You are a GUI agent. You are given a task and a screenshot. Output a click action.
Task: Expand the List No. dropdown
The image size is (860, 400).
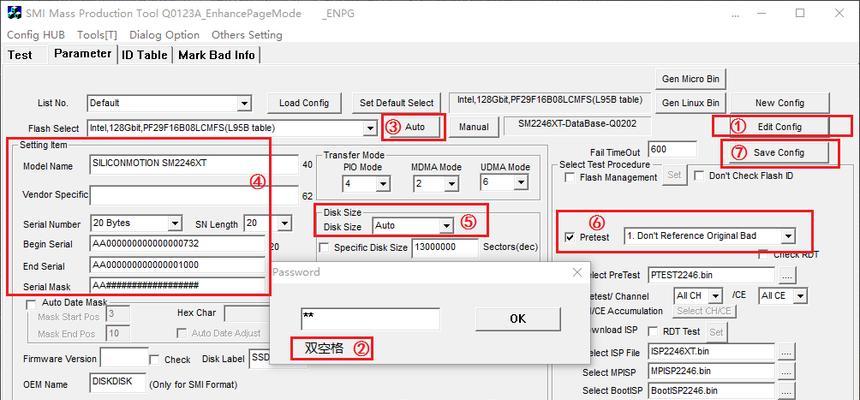pos(244,103)
